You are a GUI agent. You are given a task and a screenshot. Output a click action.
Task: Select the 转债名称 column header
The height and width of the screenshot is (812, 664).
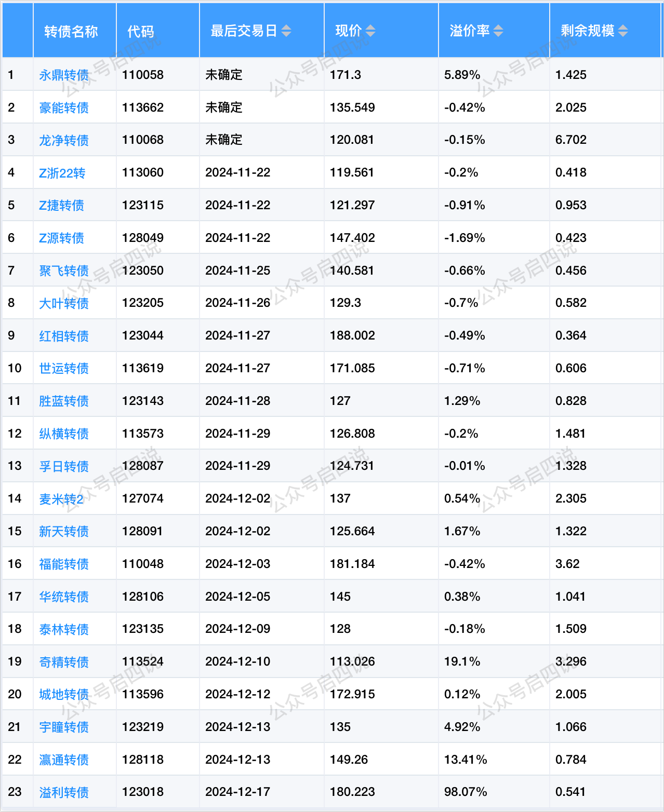[71, 32]
